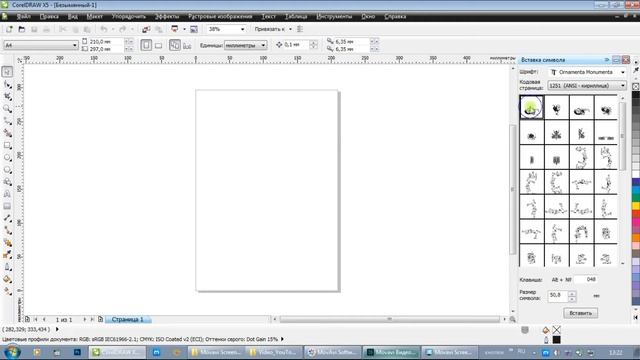Click the Export toolbar icon

(x=158, y=29)
